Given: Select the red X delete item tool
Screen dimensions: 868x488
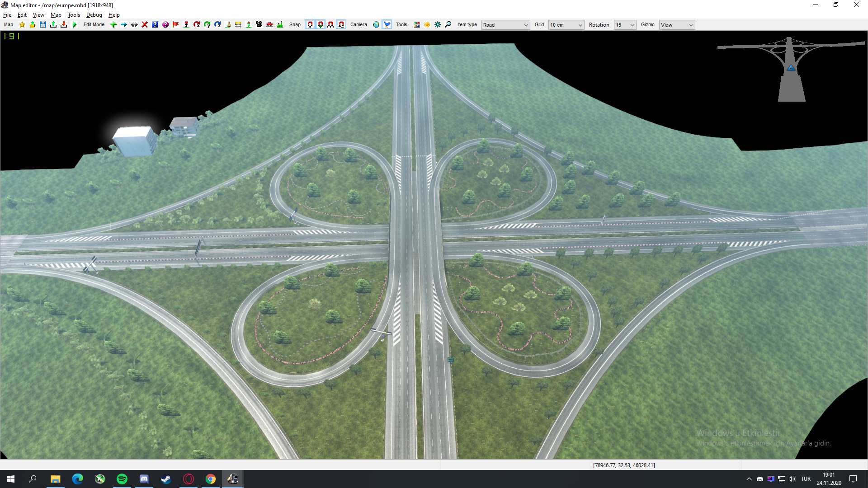Looking at the screenshot, I should (145, 25).
